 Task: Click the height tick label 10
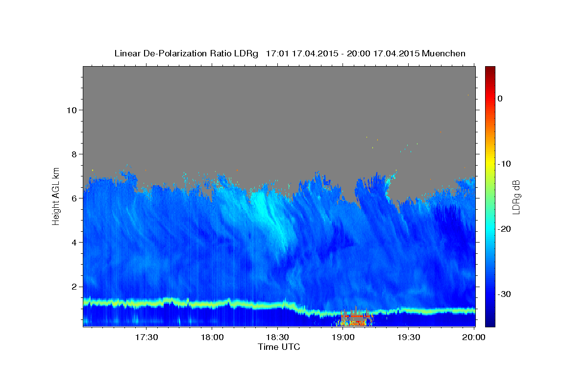[x=71, y=110]
